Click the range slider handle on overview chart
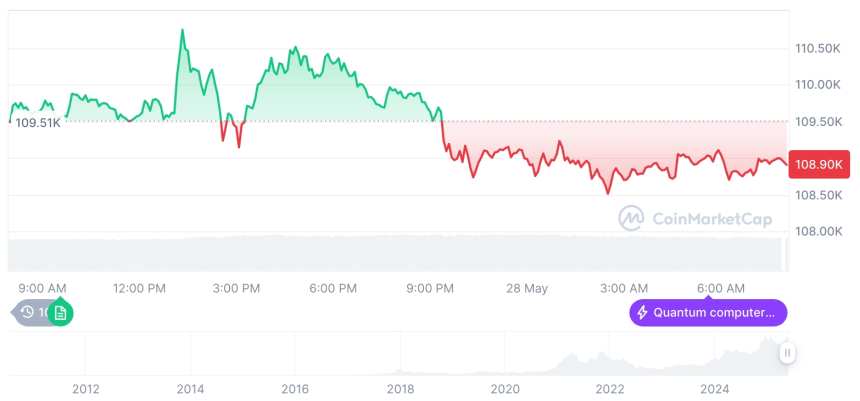Screen dimensions: 860x401 point(788,353)
